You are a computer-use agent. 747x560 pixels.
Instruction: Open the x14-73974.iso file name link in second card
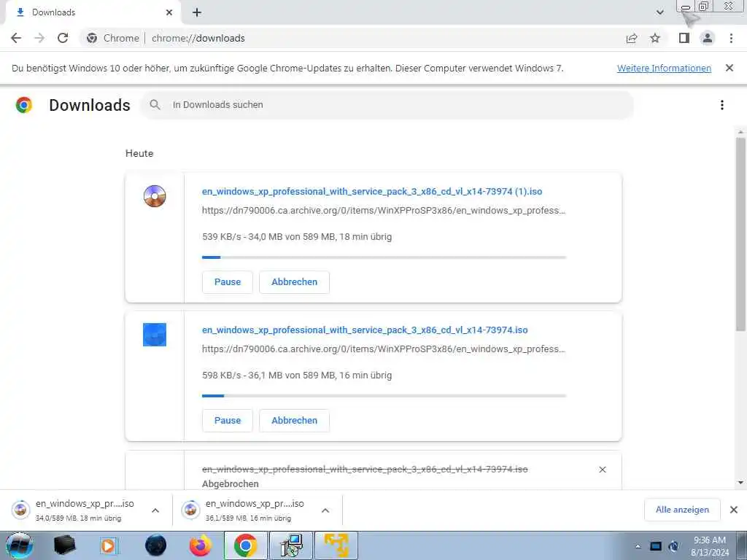(x=365, y=330)
